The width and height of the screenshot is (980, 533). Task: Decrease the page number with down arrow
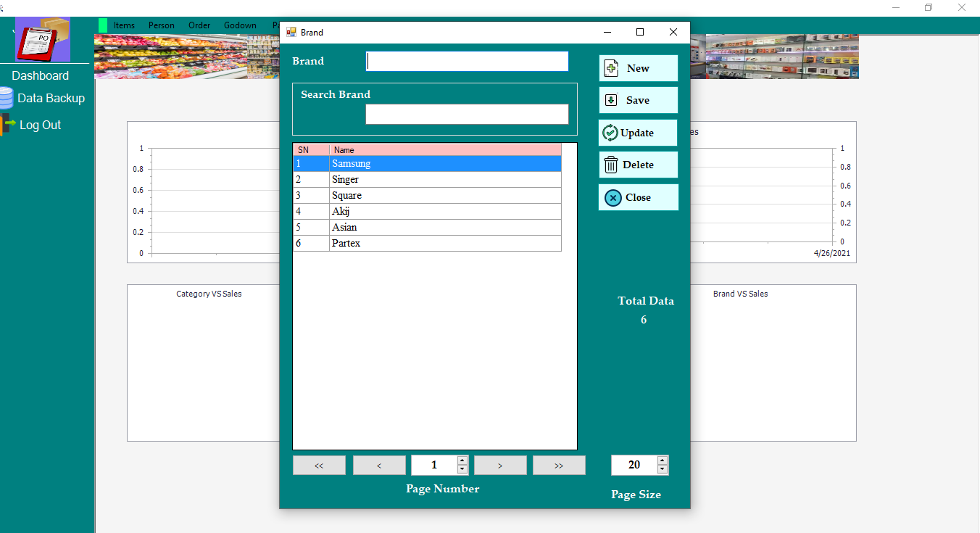click(462, 470)
